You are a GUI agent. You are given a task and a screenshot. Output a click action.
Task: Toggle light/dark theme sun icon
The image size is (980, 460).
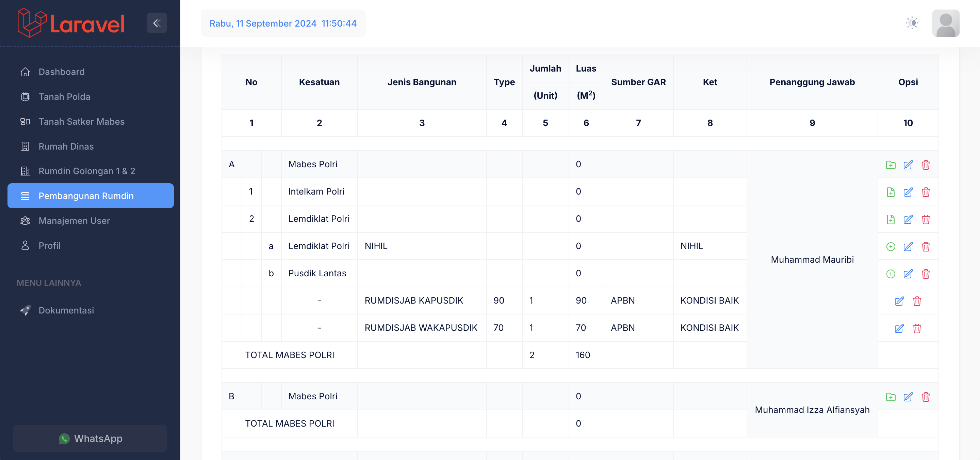(912, 23)
